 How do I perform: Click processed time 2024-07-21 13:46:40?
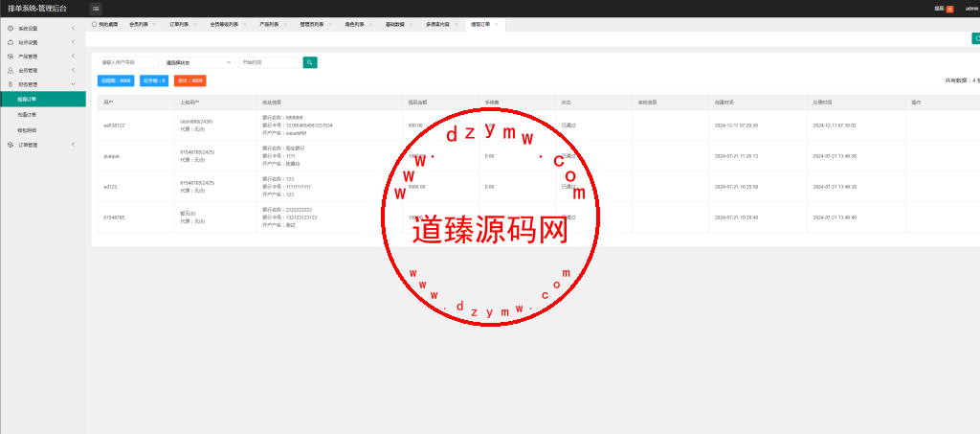click(x=835, y=217)
